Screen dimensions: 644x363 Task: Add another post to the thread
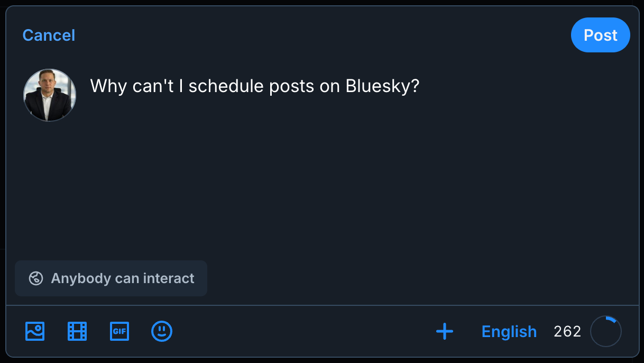pyautogui.click(x=444, y=331)
